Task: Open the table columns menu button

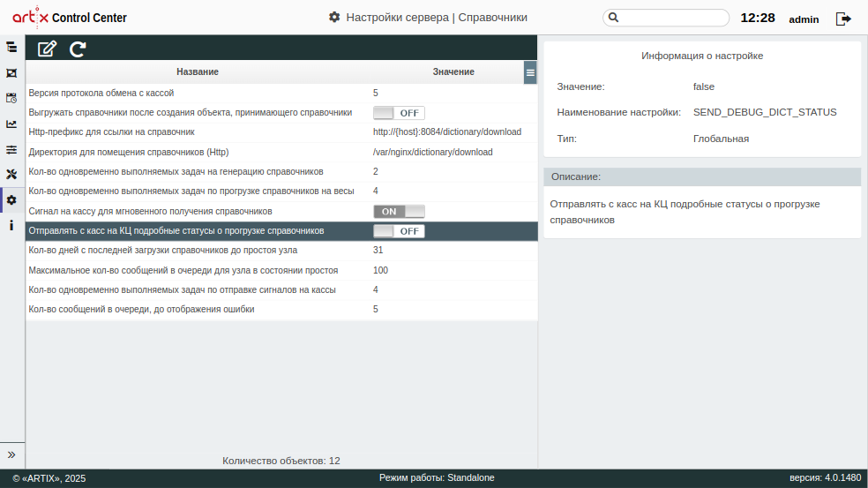Action: pos(530,72)
